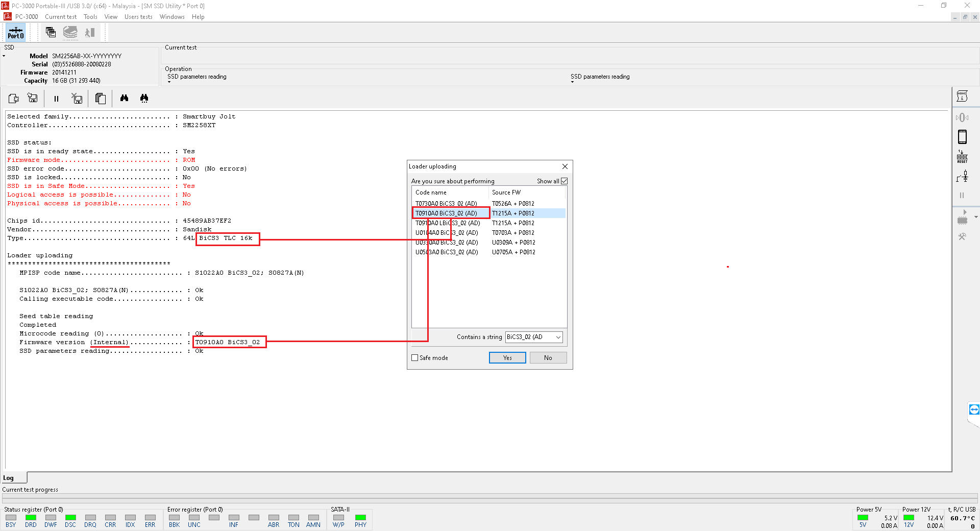Click the Port 0 toolbar button

(15, 33)
